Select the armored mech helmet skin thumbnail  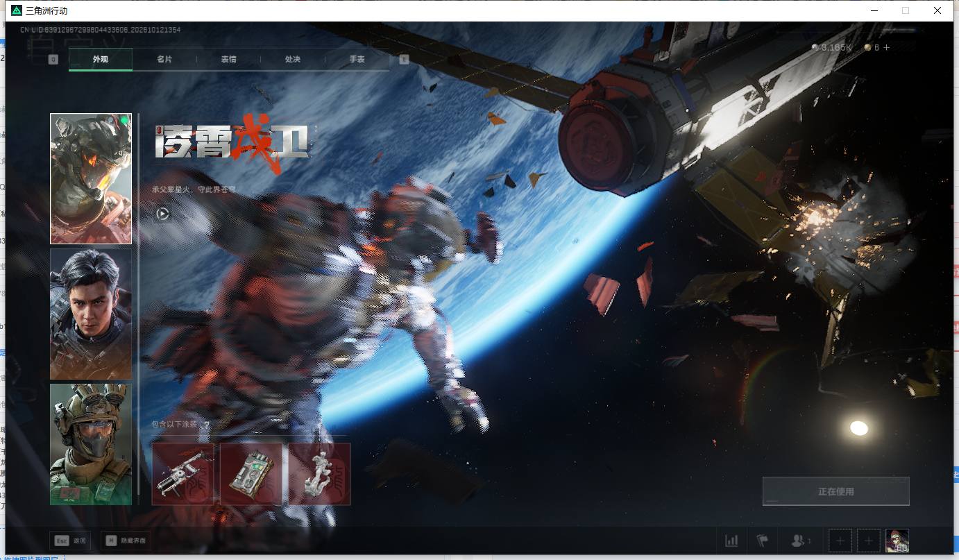tap(91, 178)
